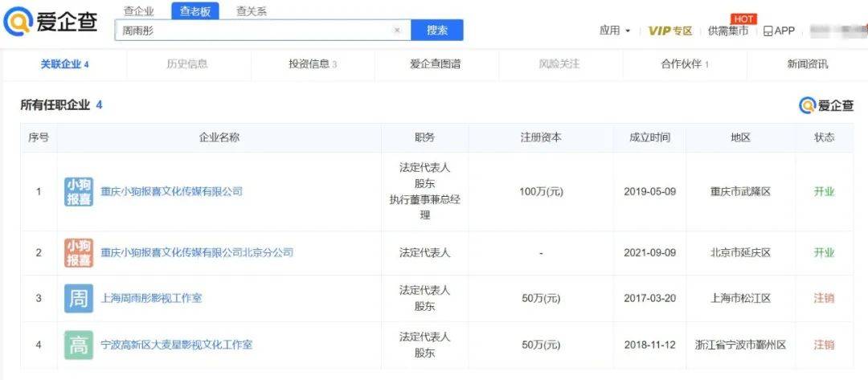Click the 所有任职企业 4 heading

[x=61, y=105]
